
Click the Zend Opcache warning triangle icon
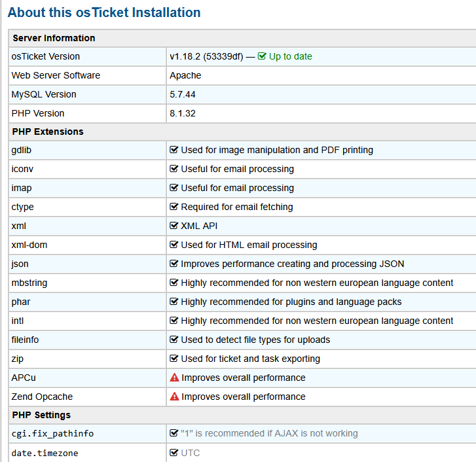[x=174, y=397]
